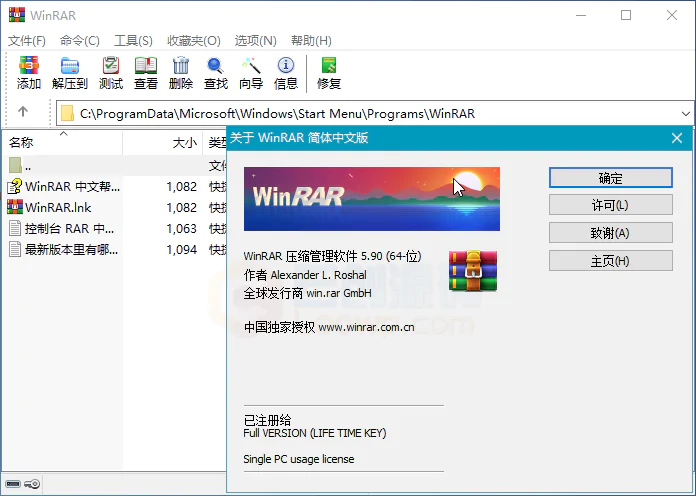Open the 文件(F) menu
The width and height of the screenshot is (696, 496).
pyautogui.click(x=27, y=41)
